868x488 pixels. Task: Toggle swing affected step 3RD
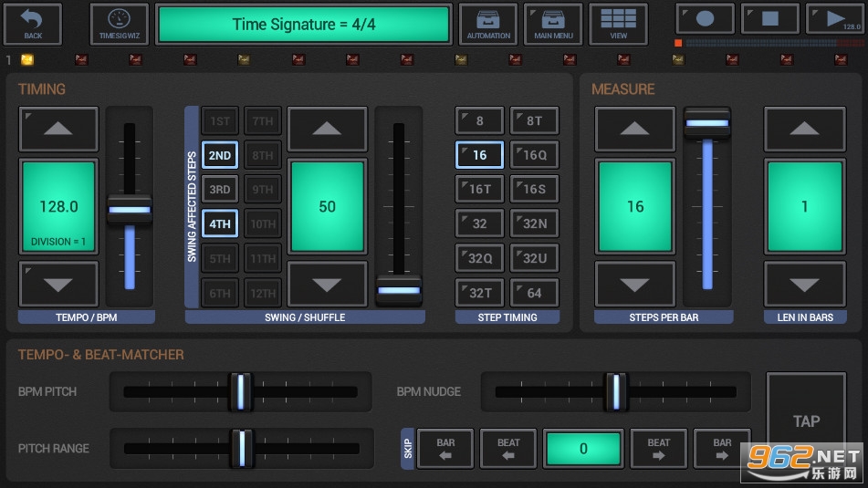pyautogui.click(x=220, y=189)
